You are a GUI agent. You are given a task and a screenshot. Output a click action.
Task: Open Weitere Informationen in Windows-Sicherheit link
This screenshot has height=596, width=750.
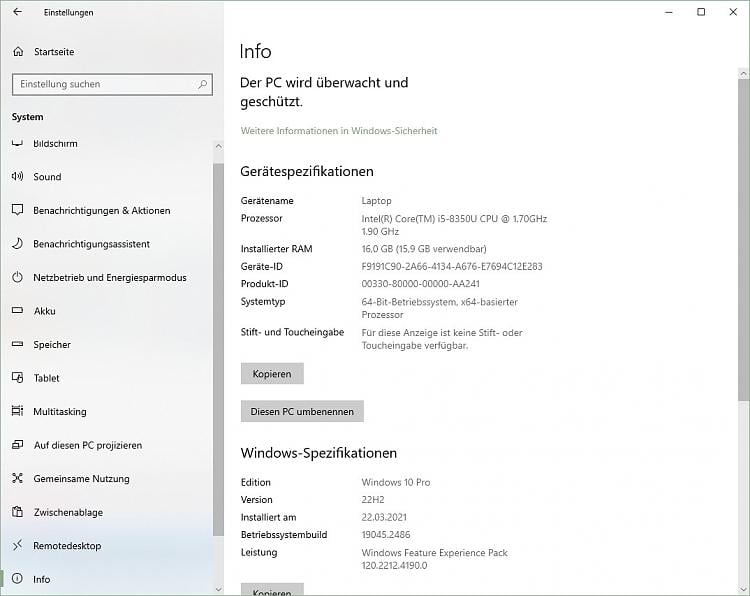339,131
